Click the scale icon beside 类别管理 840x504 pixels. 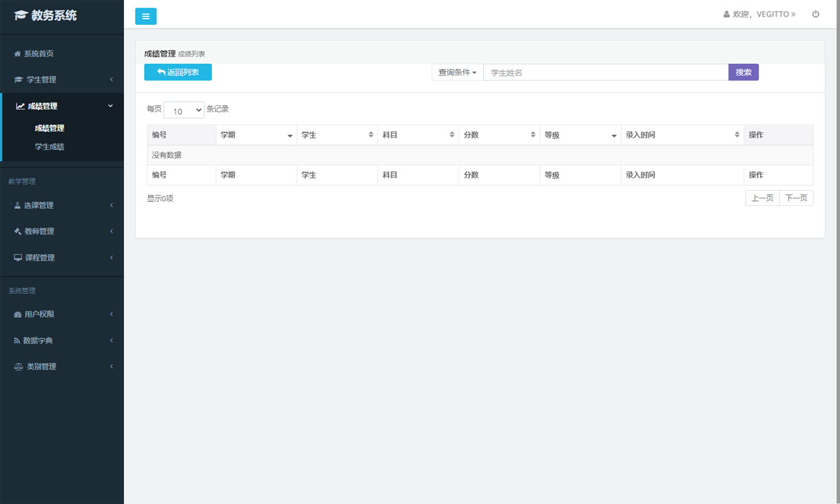[19, 366]
